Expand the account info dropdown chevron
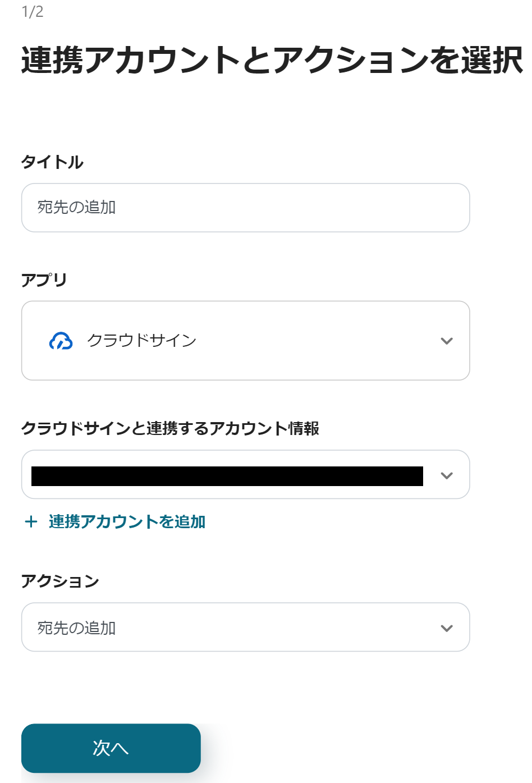Image resolution: width=532 pixels, height=783 pixels. pos(447,475)
